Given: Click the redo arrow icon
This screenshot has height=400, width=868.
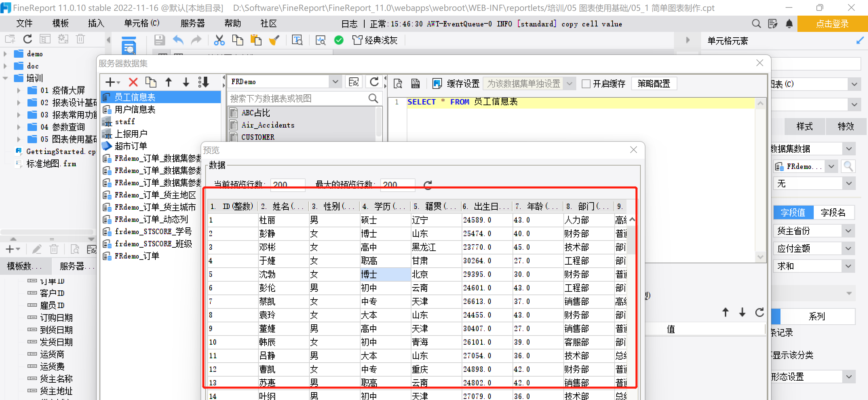Looking at the screenshot, I should pos(196,40).
